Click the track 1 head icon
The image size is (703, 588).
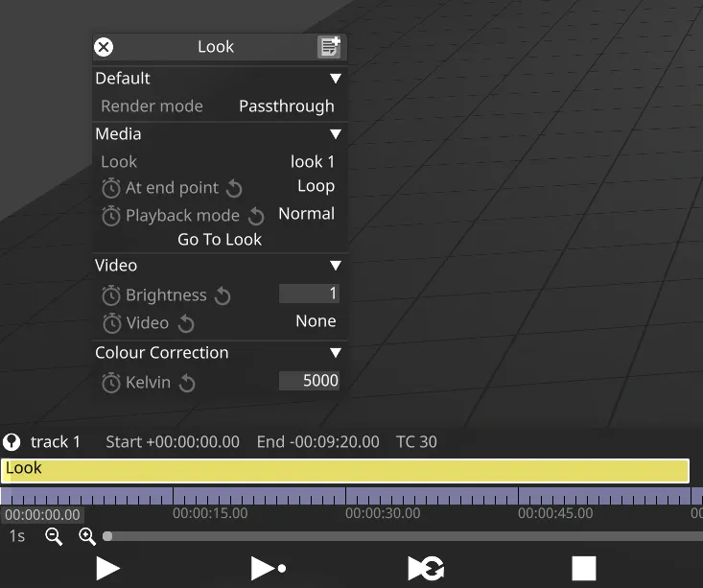click(x=12, y=442)
